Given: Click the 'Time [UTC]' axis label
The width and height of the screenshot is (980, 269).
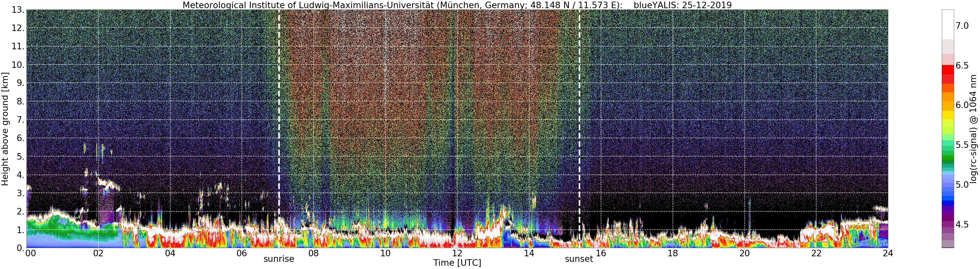Looking at the screenshot, I should tap(457, 263).
